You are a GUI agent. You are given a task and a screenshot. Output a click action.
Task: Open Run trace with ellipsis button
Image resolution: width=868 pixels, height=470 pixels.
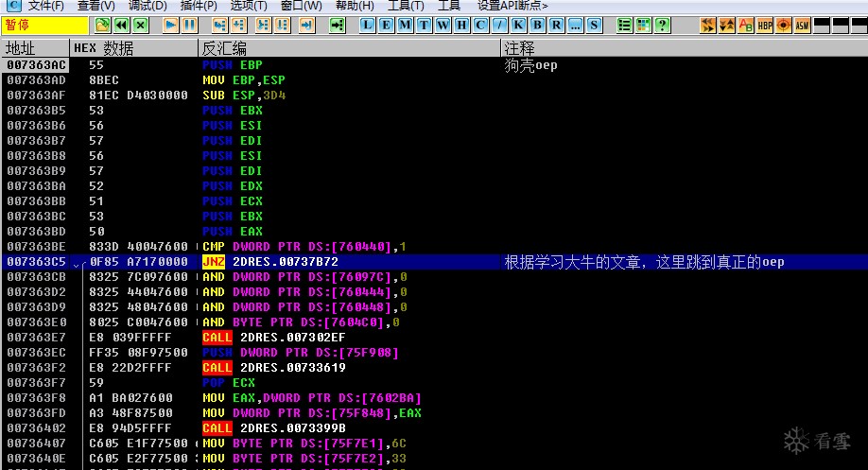point(575,25)
